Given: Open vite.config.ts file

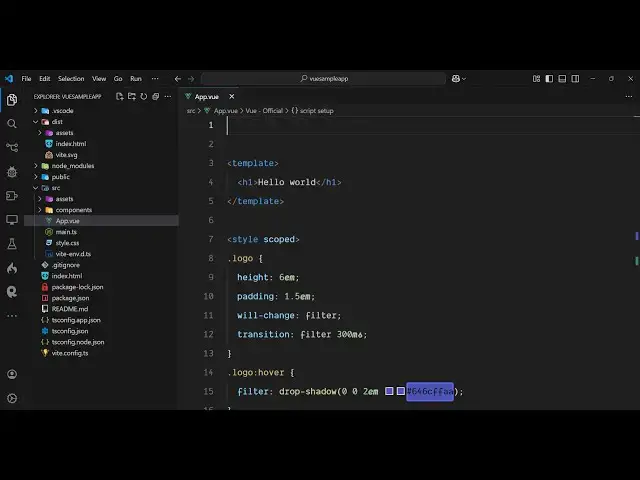Looking at the screenshot, I should tap(69, 353).
